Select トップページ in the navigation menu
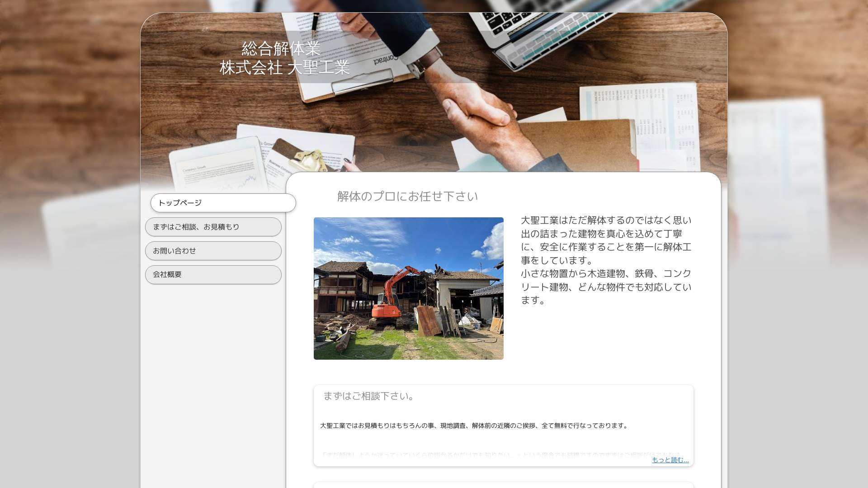 pyautogui.click(x=223, y=203)
